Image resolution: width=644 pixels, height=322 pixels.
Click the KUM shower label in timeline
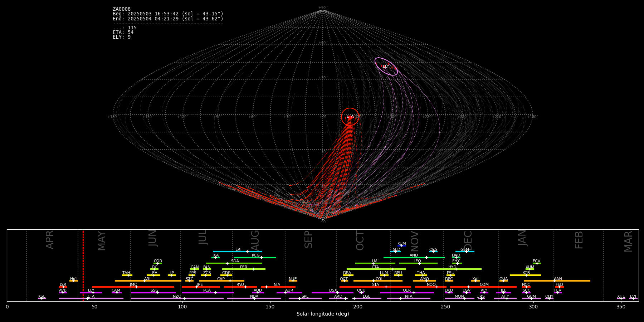[402, 244]
